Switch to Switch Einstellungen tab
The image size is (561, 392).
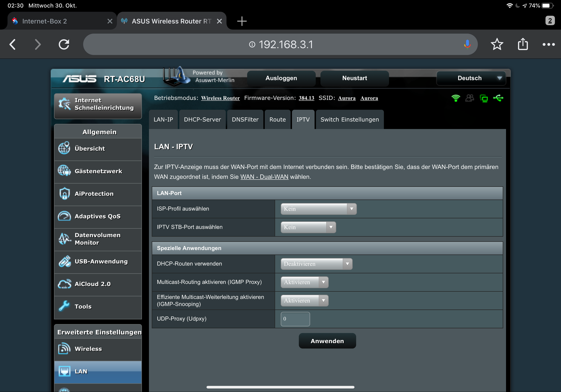pyautogui.click(x=350, y=120)
